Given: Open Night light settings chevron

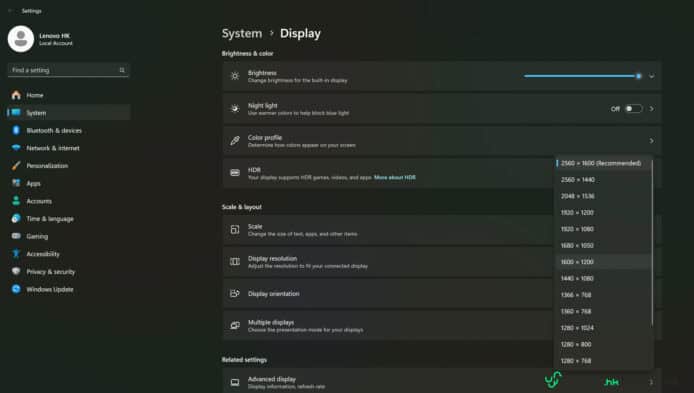Looking at the screenshot, I should pos(652,108).
